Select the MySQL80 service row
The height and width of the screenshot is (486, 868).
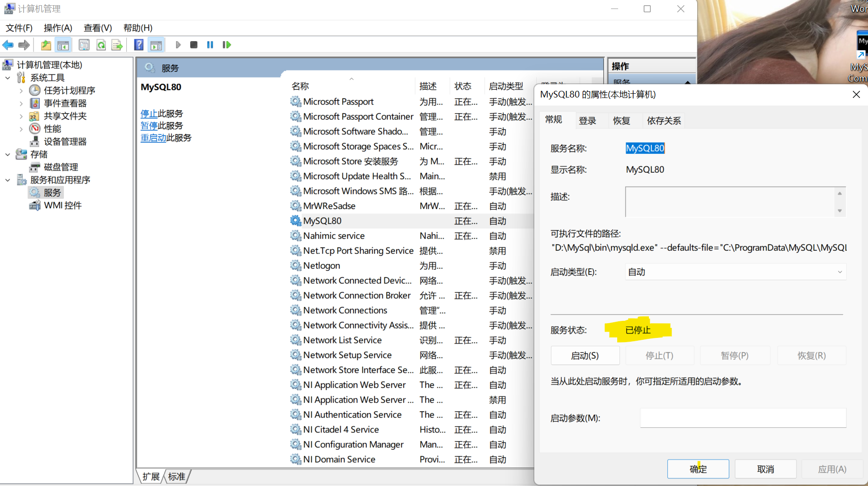pos(411,221)
